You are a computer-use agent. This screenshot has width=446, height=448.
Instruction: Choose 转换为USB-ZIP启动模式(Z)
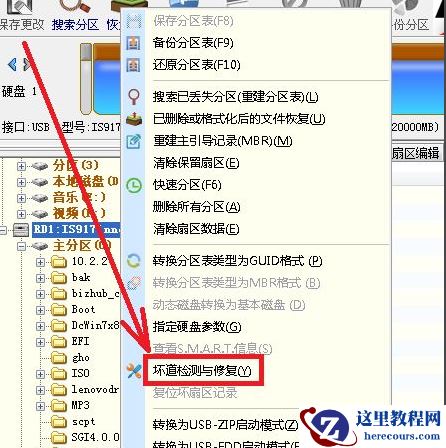click(226, 425)
